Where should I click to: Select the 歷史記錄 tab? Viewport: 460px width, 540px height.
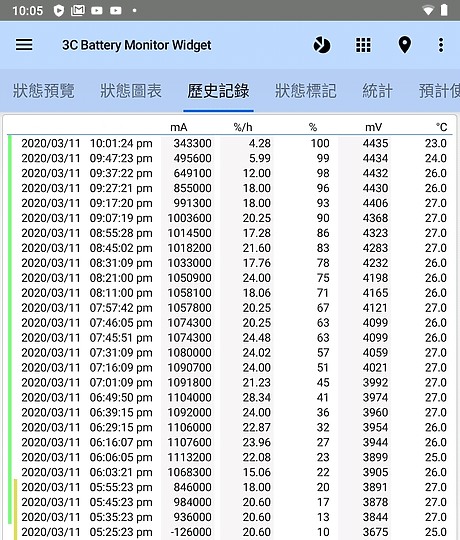(218, 91)
